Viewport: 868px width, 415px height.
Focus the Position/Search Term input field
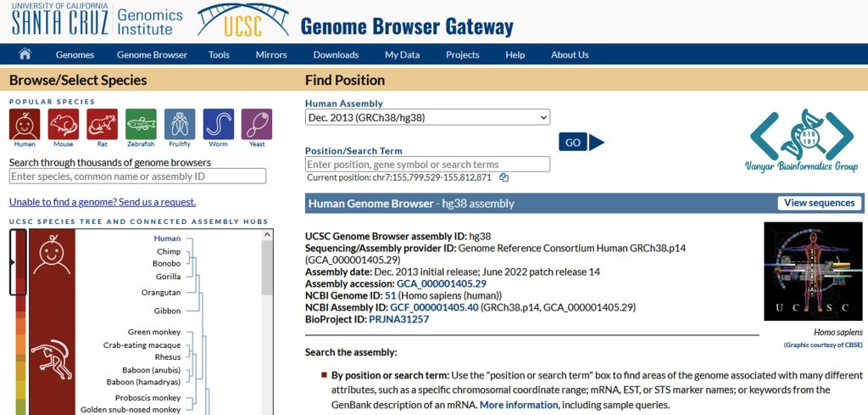point(427,164)
